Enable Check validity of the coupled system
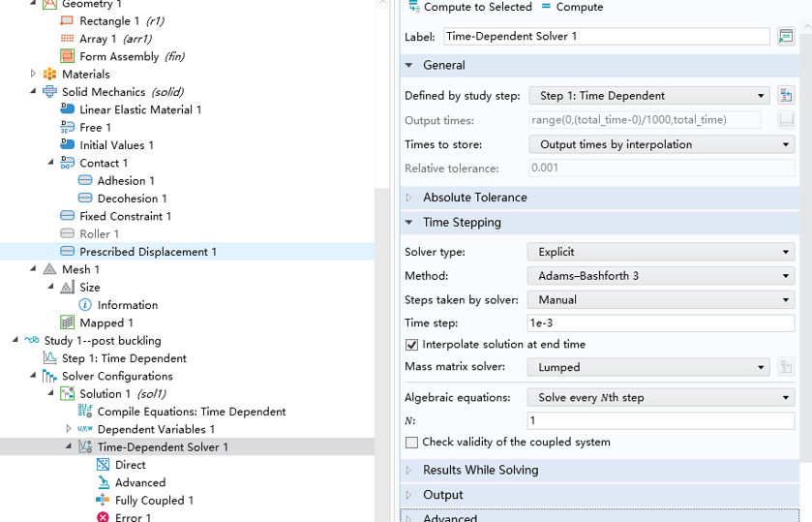Screen dimensions: 812x522 pos(412,443)
